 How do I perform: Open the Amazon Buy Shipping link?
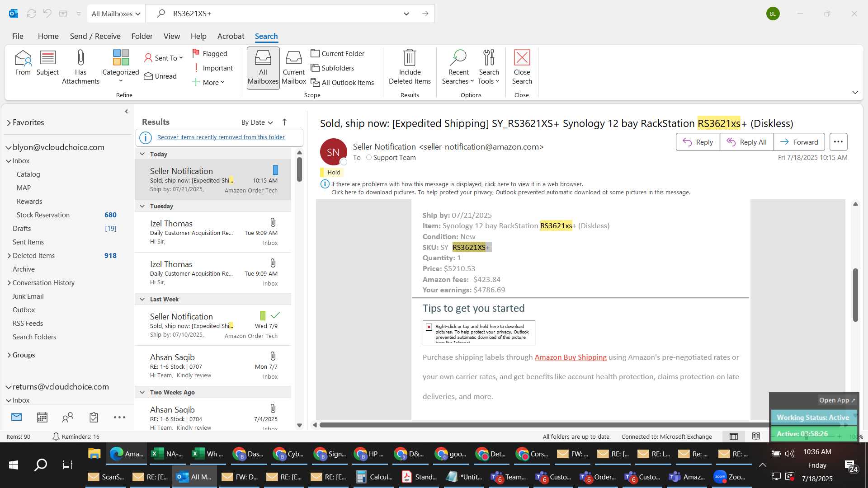tap(571, 357)
